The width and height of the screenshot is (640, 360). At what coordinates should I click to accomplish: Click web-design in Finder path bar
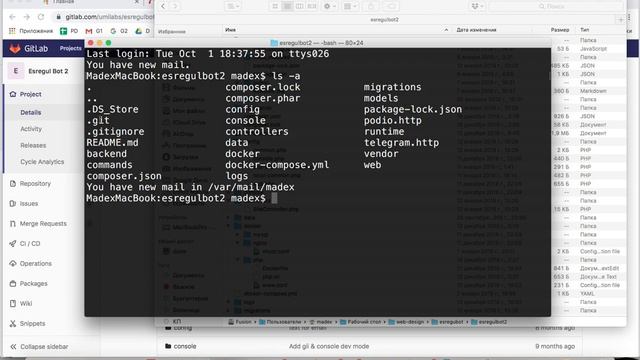(407, 322)
